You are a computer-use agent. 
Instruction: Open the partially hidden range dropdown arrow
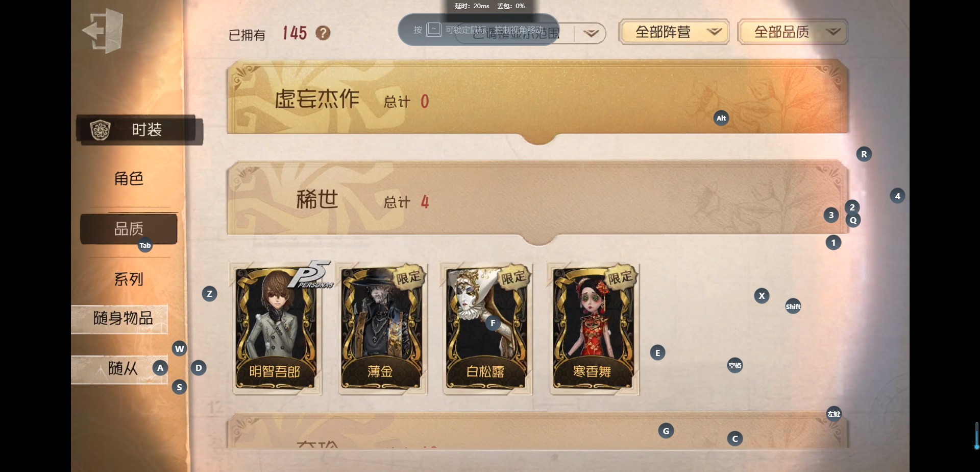(591, 34)
